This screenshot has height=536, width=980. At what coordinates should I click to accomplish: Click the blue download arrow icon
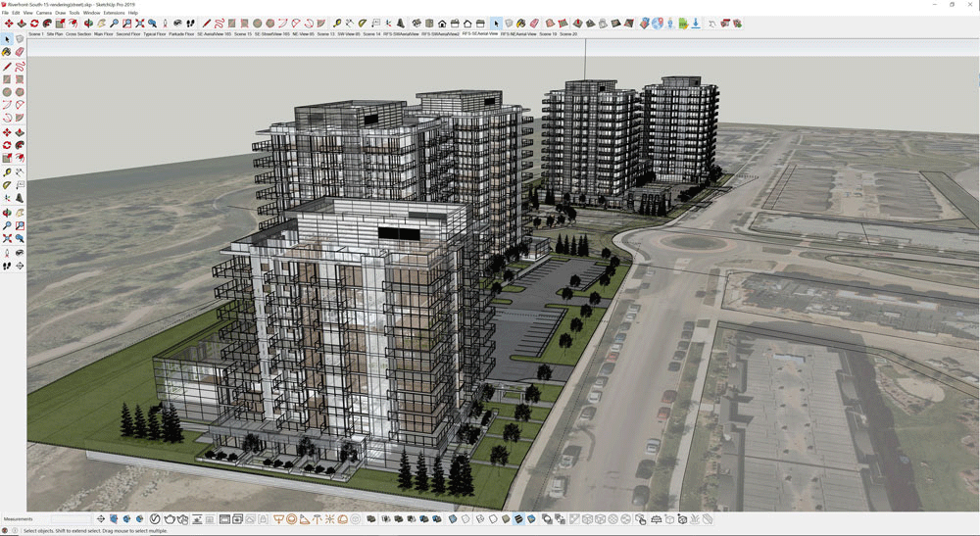click(x=696, y=24)
